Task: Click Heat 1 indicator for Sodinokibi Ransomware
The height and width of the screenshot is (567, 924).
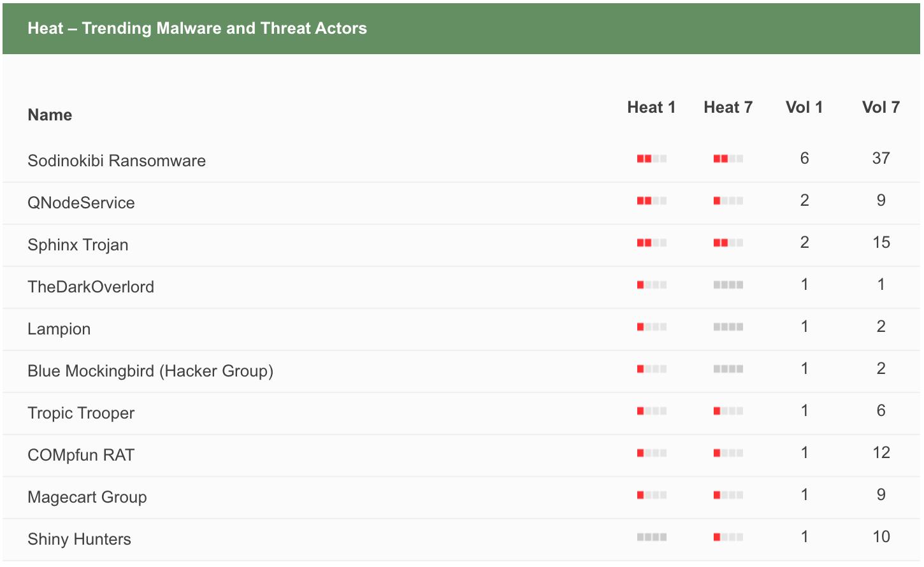Action: tap(651, 159)
